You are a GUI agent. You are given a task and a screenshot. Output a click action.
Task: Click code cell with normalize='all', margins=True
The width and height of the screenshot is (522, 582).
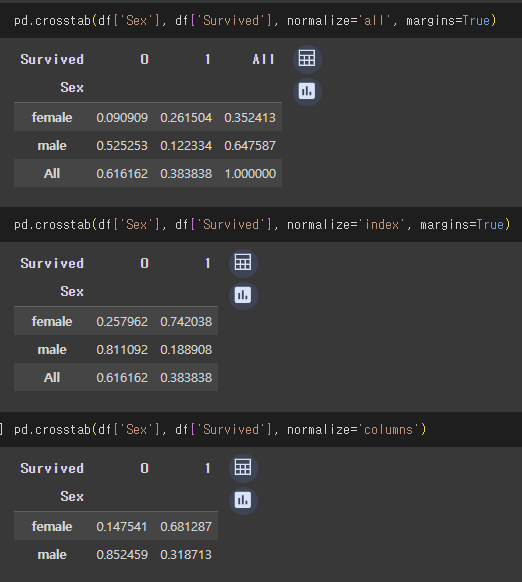(261, 21)
